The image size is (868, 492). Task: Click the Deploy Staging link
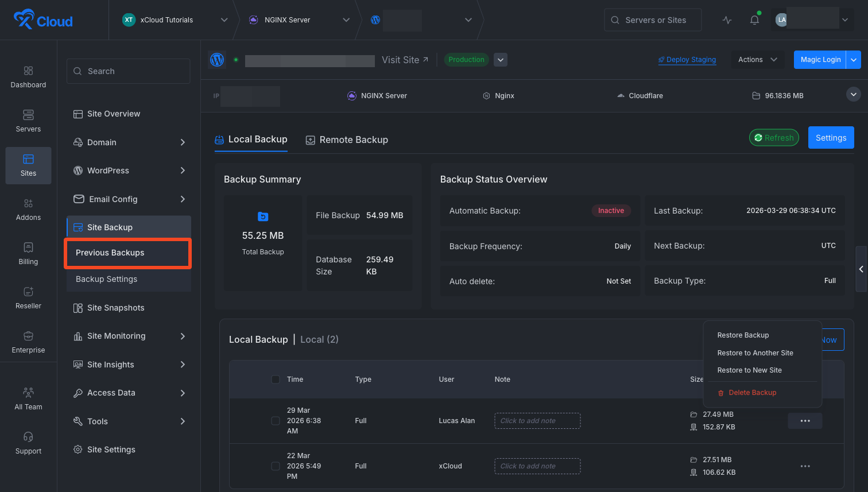[687, 59]
